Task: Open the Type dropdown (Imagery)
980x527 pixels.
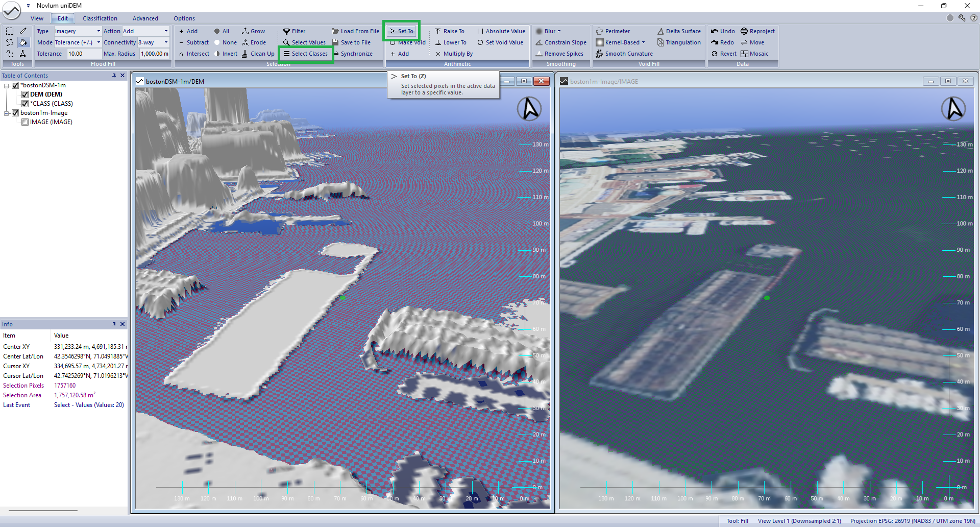Action: click(x=99, y=31)
